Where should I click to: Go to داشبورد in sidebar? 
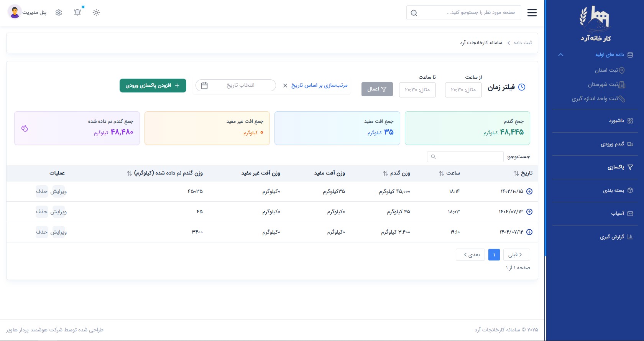[x=621, y=121]
